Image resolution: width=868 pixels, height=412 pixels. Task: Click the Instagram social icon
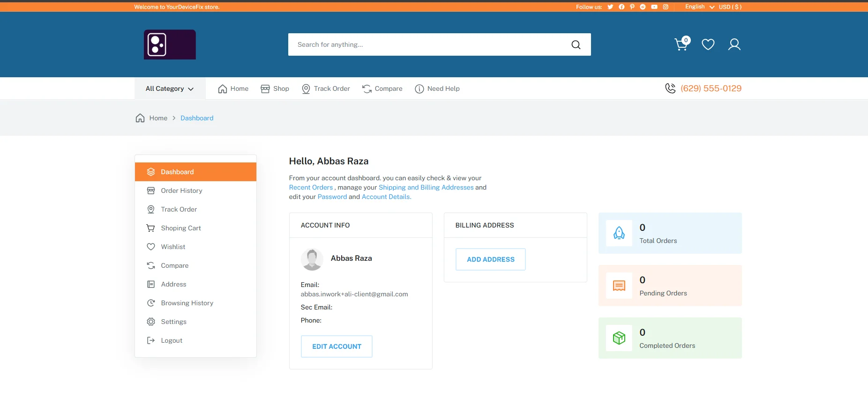pos(665,7)
